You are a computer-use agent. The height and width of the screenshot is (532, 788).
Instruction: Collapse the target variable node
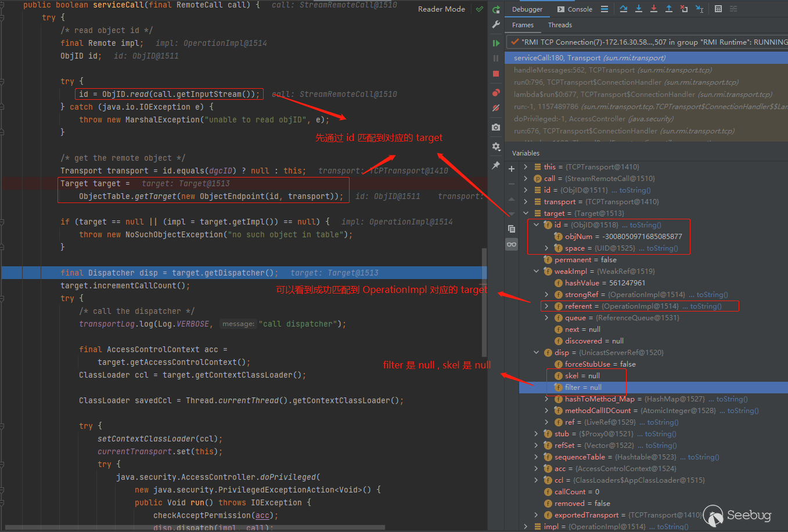[526, 213]
